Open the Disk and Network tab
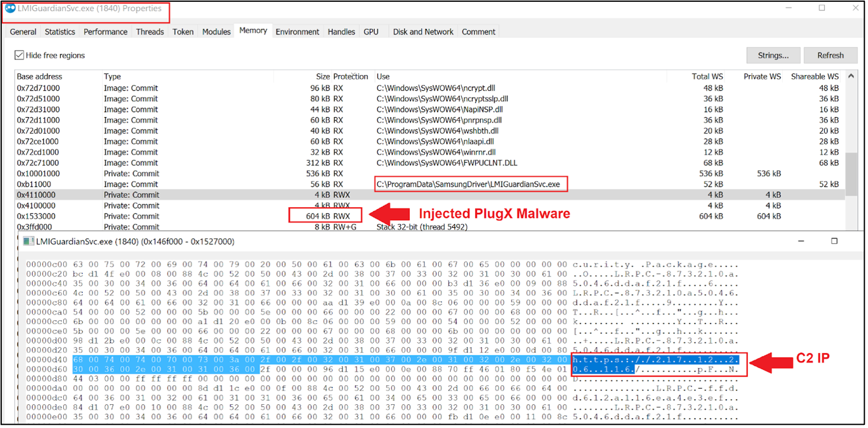The height and width of the screenshot is (428, 868). pos(423,31)
